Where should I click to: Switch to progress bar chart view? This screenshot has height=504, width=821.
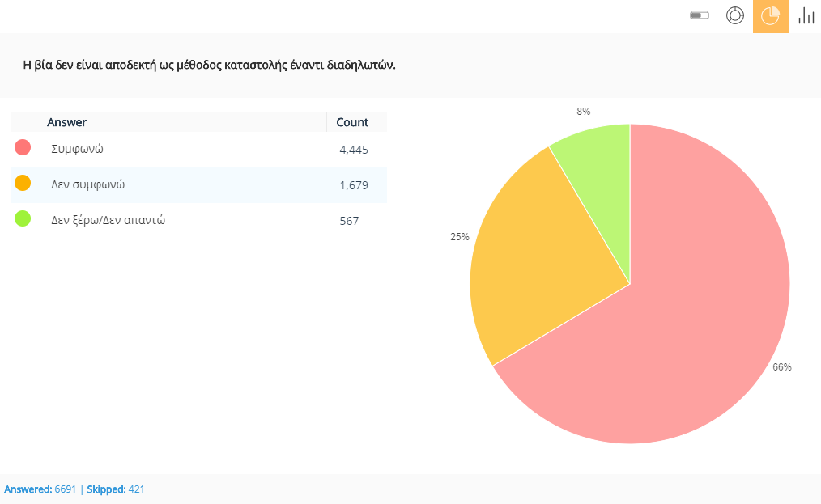[700, 16]
